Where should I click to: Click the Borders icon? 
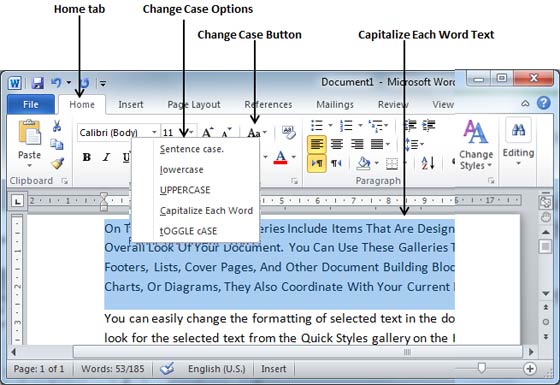(392, 164)
